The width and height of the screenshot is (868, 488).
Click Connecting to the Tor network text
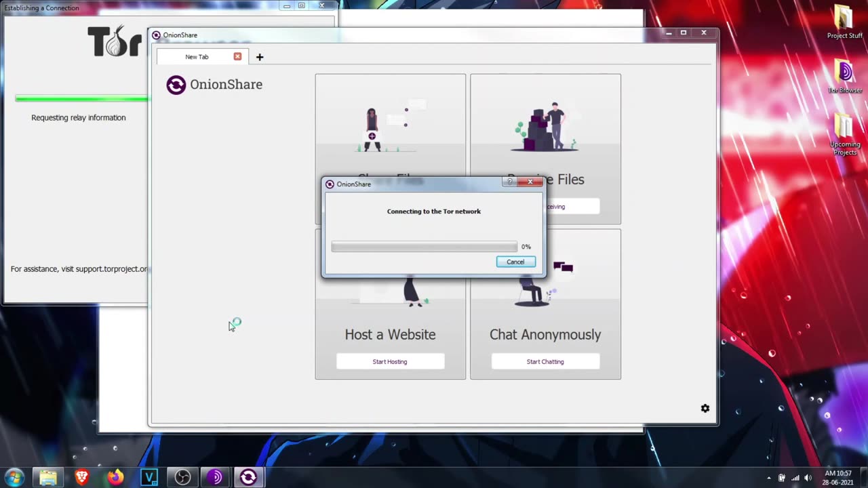[x=434, y=211]
